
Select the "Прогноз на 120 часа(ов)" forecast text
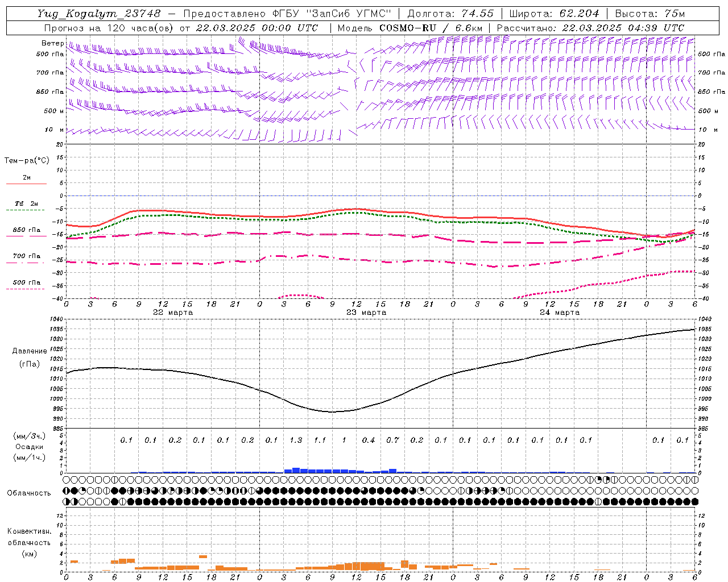pyautogui.click(x=109, y=28)
